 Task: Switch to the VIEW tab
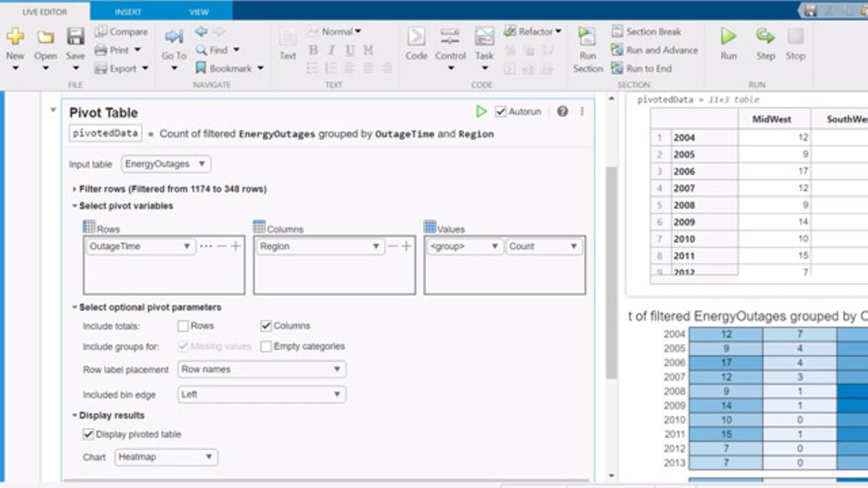point(199,12)
